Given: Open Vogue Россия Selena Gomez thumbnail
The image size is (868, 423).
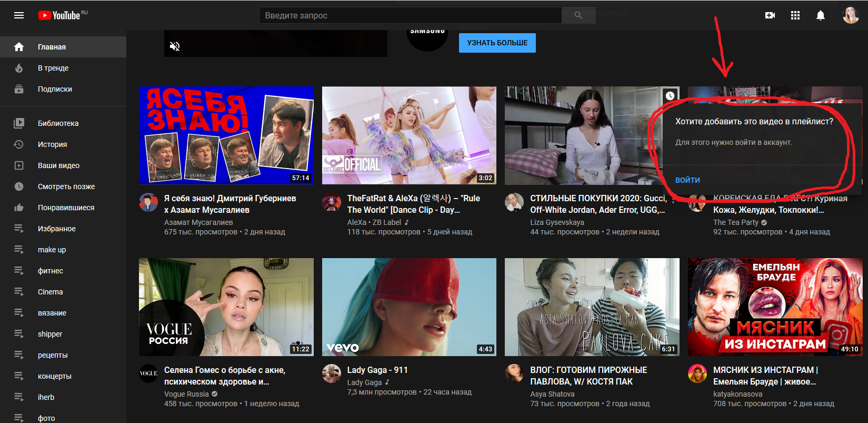Looking at the screenshot, I should tap(226, 307).
